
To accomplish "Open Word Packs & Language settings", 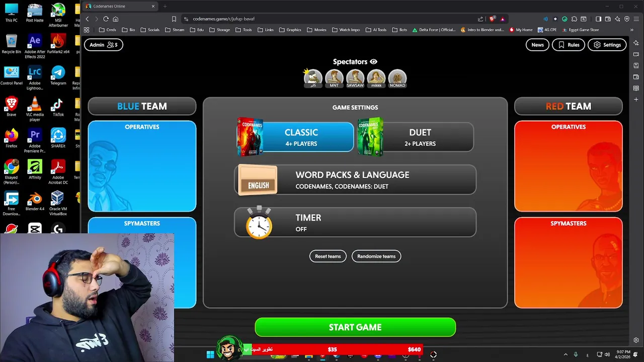I will pyautogui.click(x=355, y=180).
